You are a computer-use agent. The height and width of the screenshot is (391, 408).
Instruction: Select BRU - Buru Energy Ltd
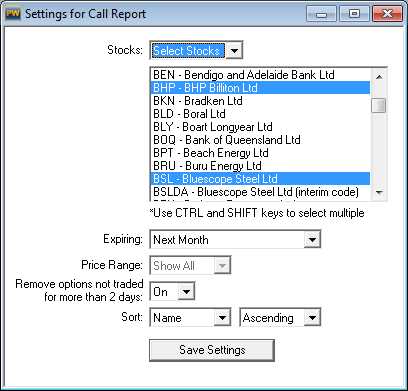[x=260, y=166]
